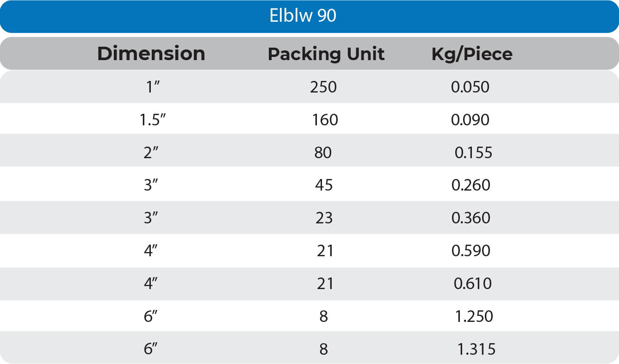Select the Kg/Piece column header
This screenshot has height=364, width=619.
point(472,54)
